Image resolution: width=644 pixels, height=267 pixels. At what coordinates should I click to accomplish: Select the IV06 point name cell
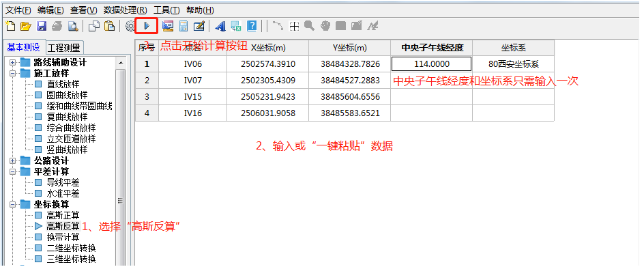pyautogui.click(x=192, y=64)
